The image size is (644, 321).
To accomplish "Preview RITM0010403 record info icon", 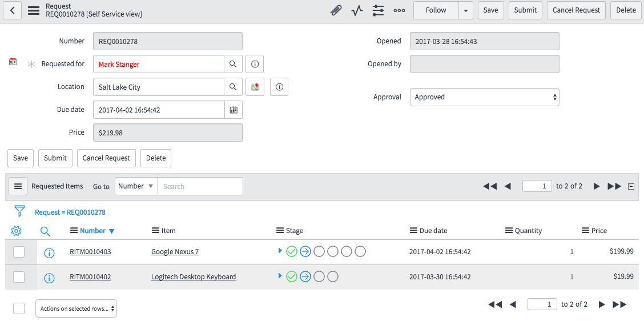I will click(x=49, y=252).
